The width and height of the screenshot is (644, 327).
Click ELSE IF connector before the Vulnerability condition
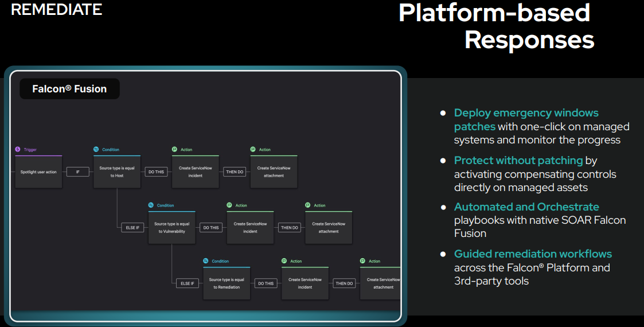[x=132, y=228]
